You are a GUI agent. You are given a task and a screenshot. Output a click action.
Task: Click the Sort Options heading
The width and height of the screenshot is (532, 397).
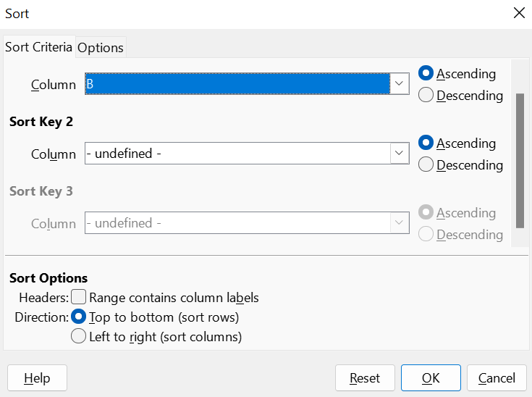[x=48, y=278]
